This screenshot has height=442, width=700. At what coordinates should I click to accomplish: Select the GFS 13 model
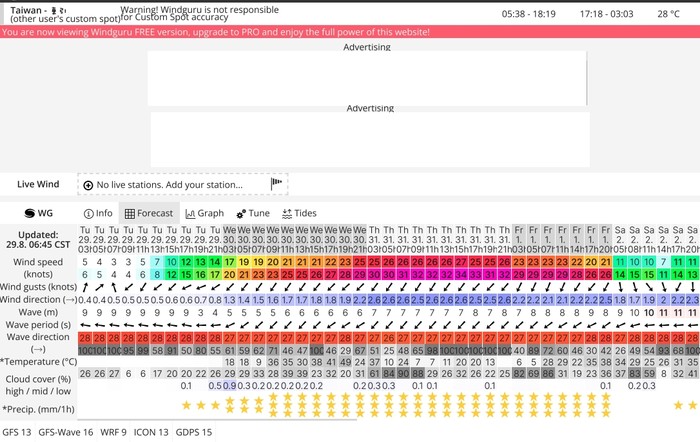coord(17,432)
